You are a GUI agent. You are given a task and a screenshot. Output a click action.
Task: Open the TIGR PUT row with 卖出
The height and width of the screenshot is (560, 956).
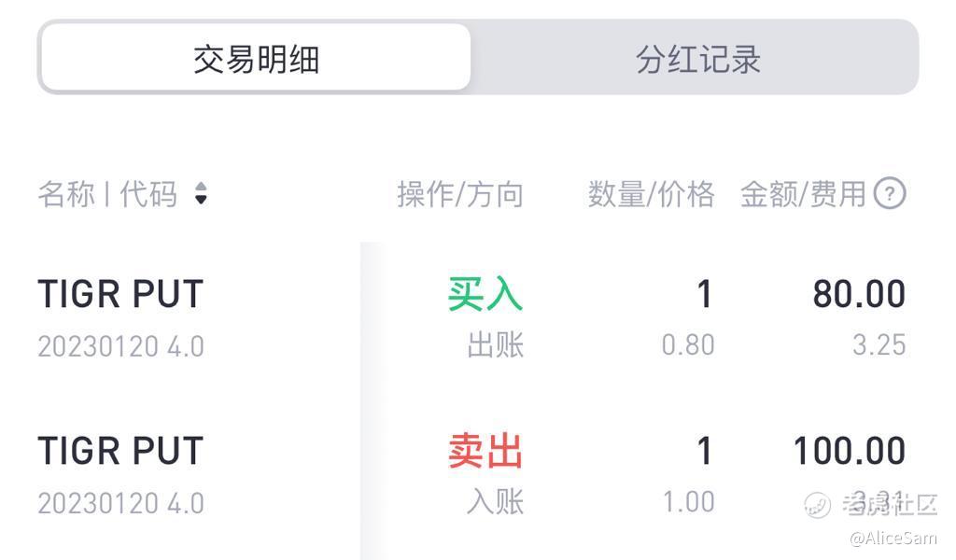pos(120,452)
